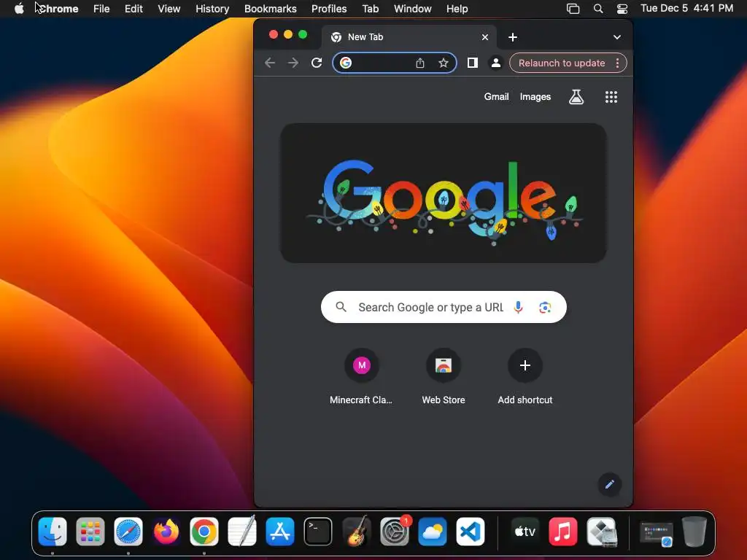747x560 pixels.
Task: Launch Terminal from the Dock
Action: point(318,532)
